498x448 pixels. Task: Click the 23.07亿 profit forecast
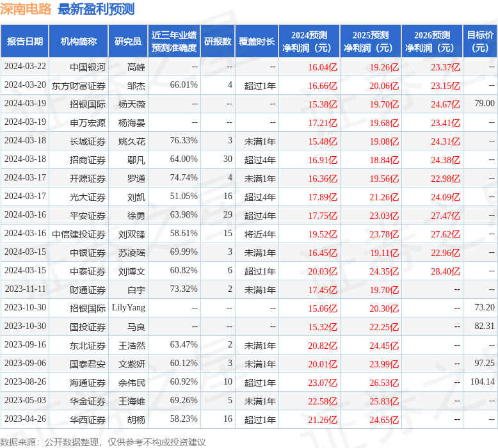point(323,383)
